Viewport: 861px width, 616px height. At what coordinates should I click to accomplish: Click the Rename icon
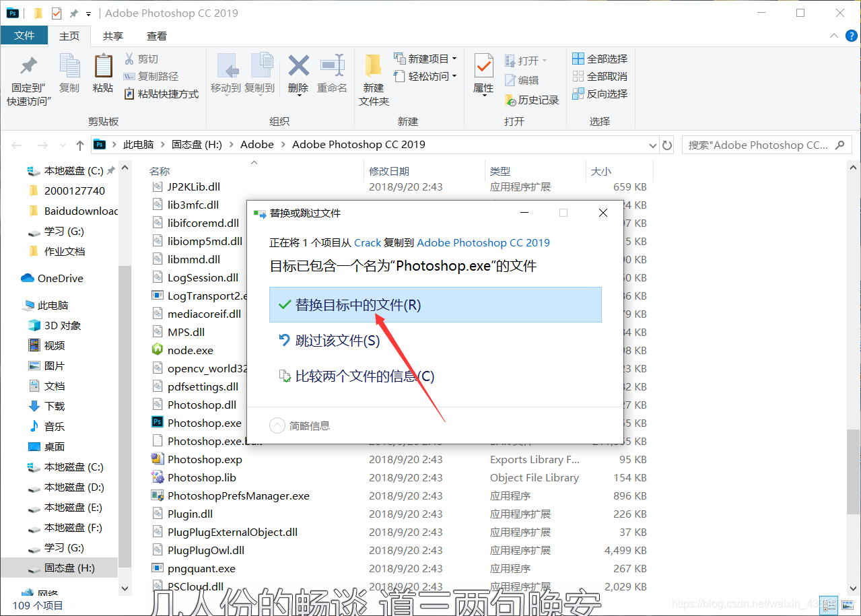(332, 65)
